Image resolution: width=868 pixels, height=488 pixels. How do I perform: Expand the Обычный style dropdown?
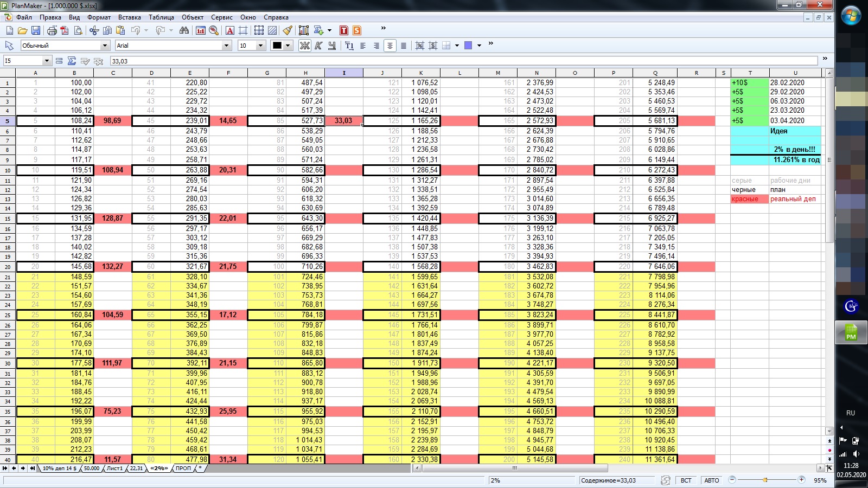(105, 46)
